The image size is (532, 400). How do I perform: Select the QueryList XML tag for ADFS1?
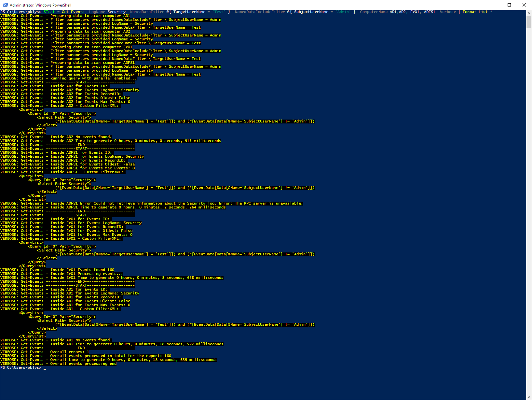(x=31, y=176)
